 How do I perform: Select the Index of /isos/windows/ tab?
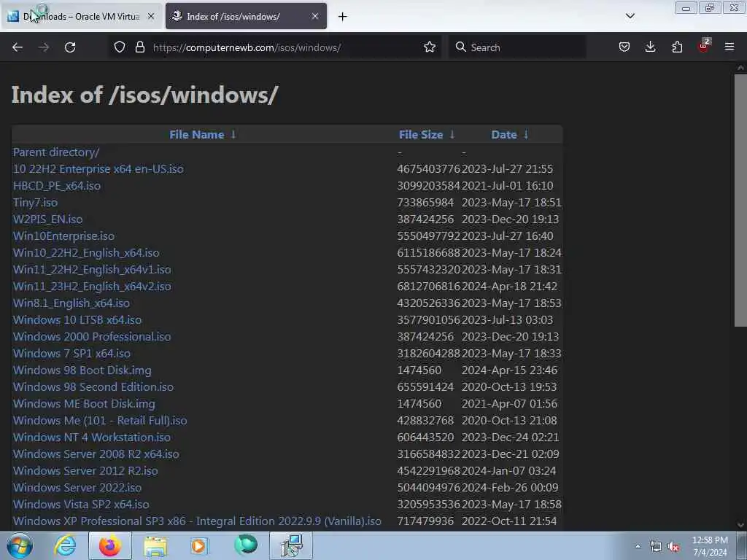pos(246,16)
